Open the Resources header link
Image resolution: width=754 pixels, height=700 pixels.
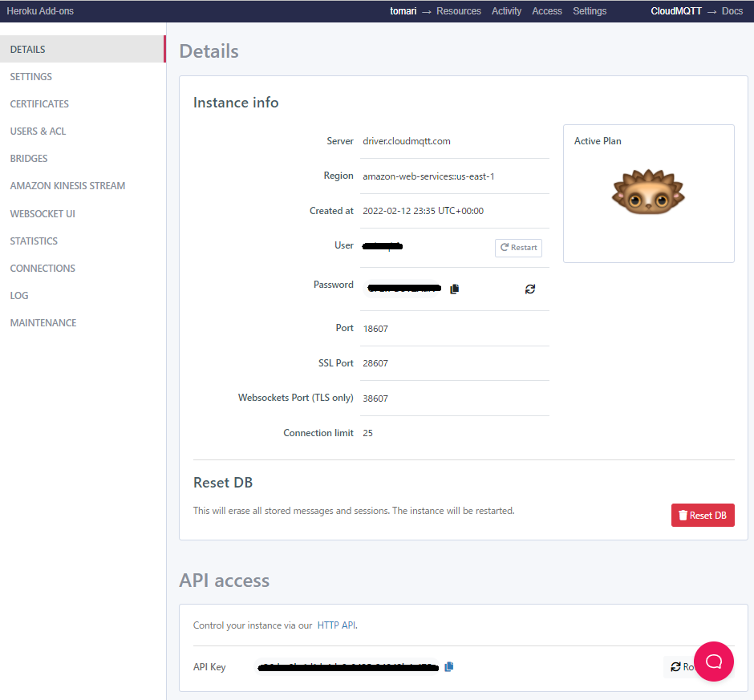tap(459, 11)
